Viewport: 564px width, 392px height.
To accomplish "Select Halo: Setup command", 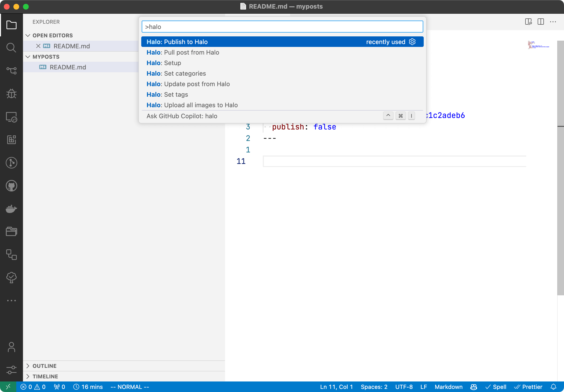I will 164,63.
